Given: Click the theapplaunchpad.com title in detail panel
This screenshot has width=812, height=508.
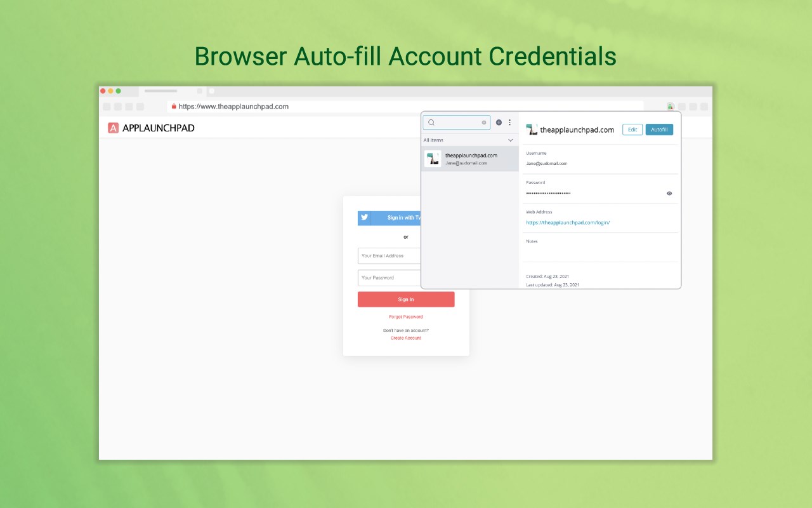Looking at the screenshot, I should point(577,130).
